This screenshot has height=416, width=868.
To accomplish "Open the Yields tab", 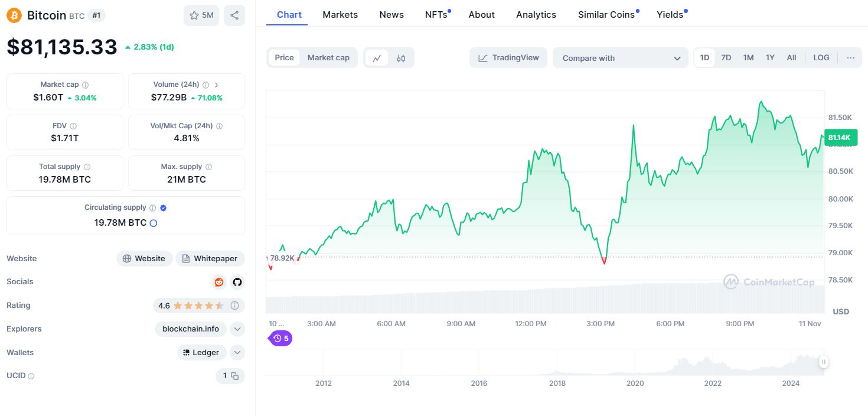I will pyautogui.click(x=671, y=14).
